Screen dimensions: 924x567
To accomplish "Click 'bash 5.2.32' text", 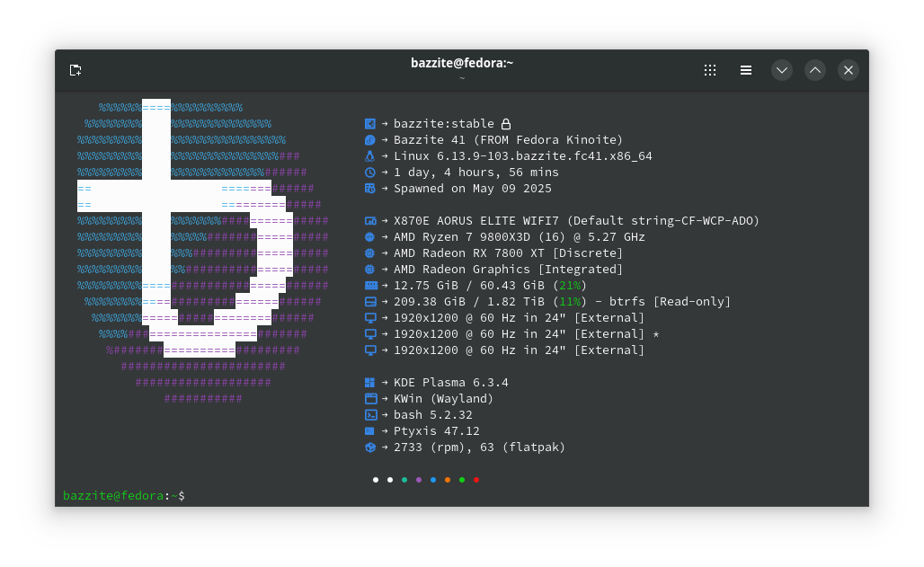I will click(x=433, y=415).
